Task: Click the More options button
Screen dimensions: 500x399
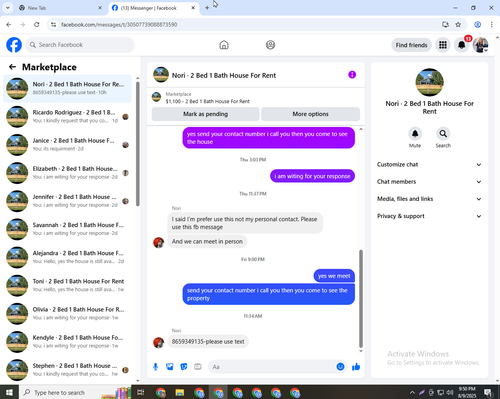Action: pos(310,114)
